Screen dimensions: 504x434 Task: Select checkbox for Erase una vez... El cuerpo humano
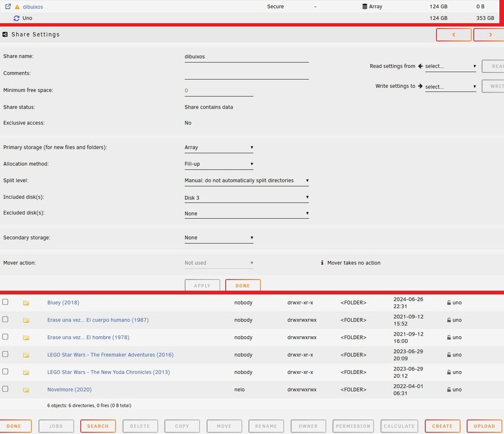[5, 319]
